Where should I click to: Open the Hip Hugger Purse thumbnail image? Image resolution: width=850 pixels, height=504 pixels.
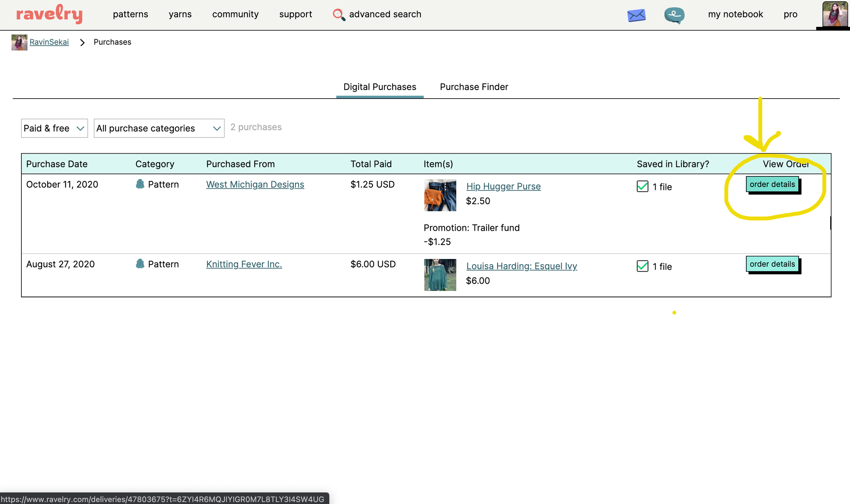click(x=440, y=195)
